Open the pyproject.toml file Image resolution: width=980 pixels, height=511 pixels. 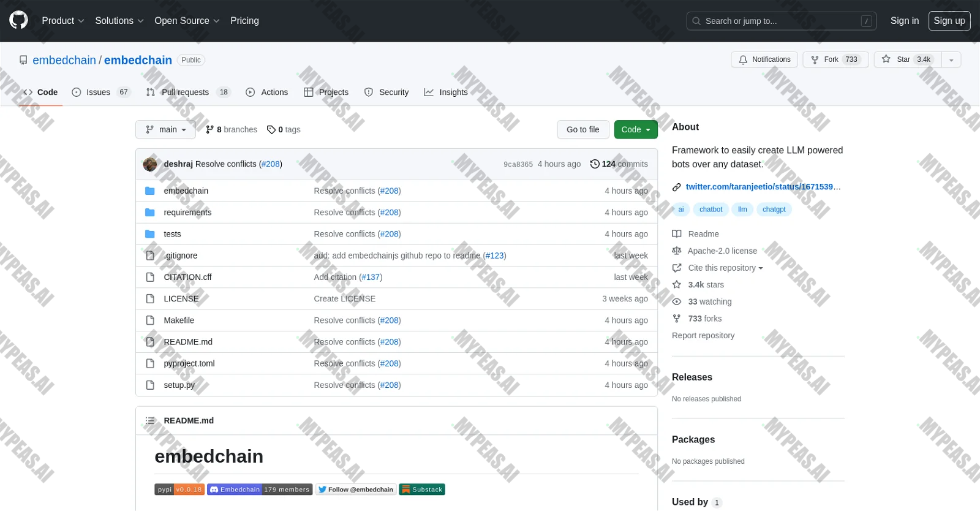tap(189, 363)
